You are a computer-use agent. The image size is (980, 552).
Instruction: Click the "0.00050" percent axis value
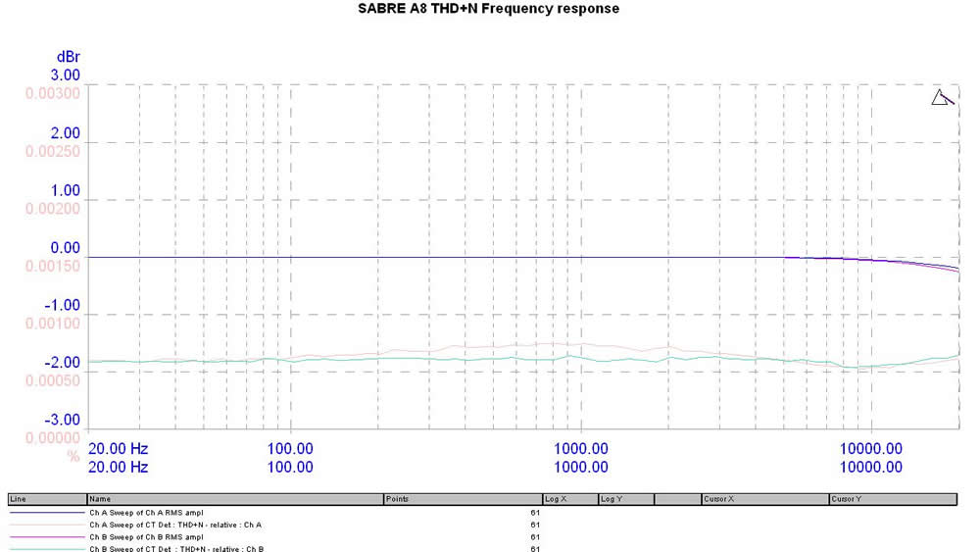pyautogui.click(x=53, y=380)
